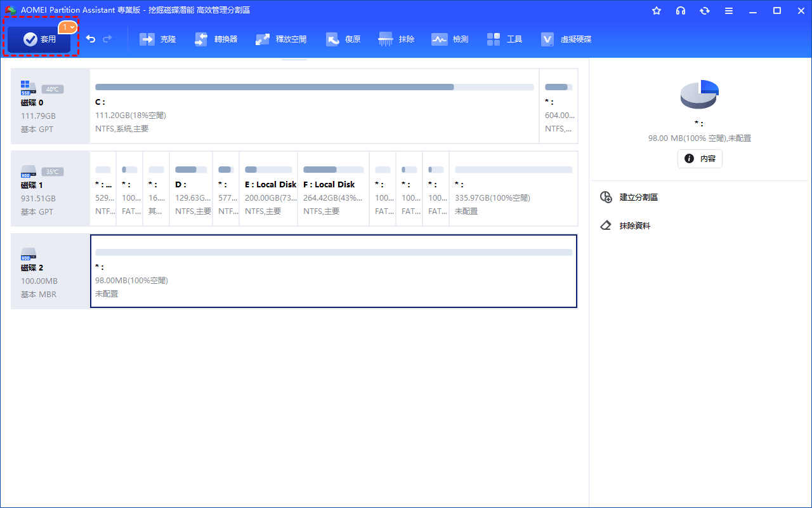Open support via the headset icon
The width and height of the screenshot is (812, 508).
[681, 11]
